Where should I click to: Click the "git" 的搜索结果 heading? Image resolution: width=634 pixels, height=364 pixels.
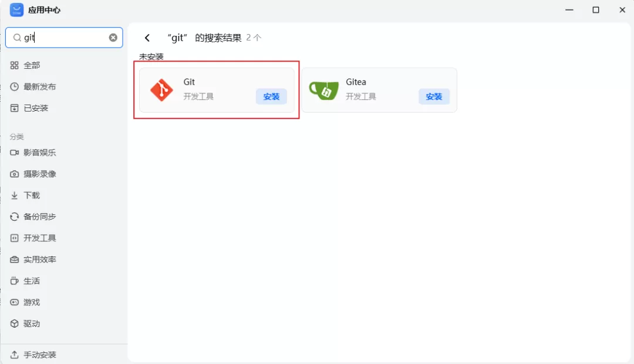tap(205, 38)
